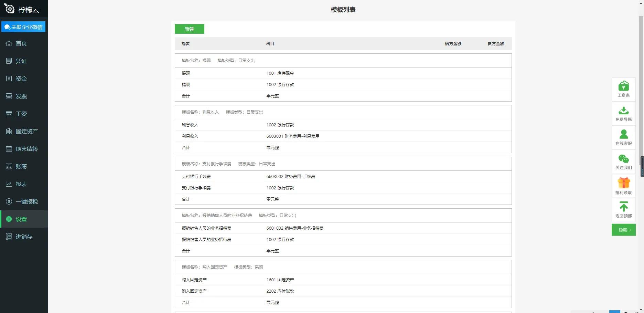Go to the 工资 payroll module
Image resolution: width=644 pixels, height=313 pixels.
21,114
